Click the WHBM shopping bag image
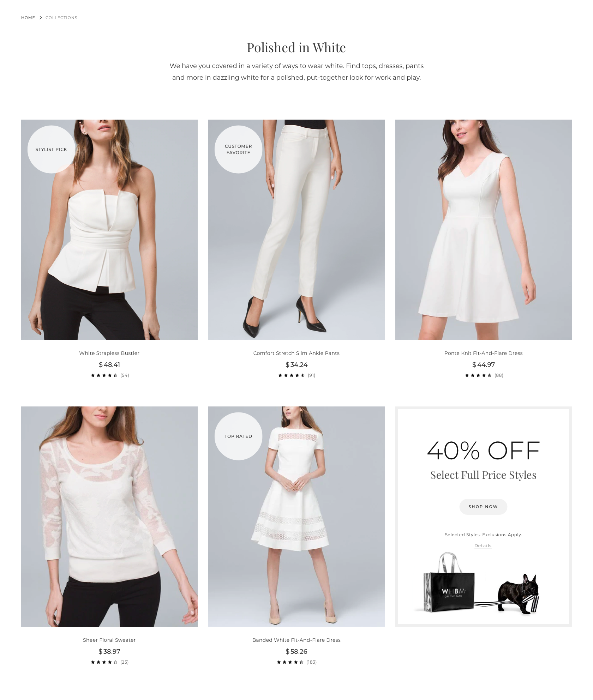Screen dimensions: 593x700 click(x=449, y=583)
